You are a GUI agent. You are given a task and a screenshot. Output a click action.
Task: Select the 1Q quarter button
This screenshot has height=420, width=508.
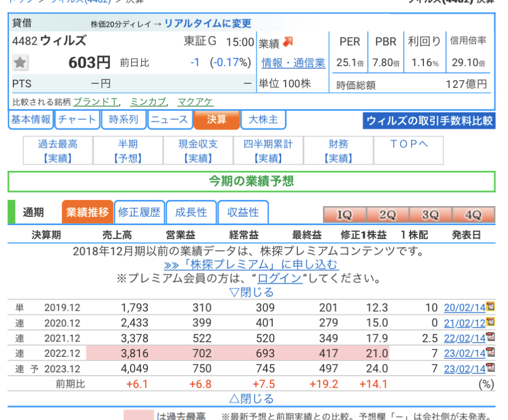coord(344,214)
